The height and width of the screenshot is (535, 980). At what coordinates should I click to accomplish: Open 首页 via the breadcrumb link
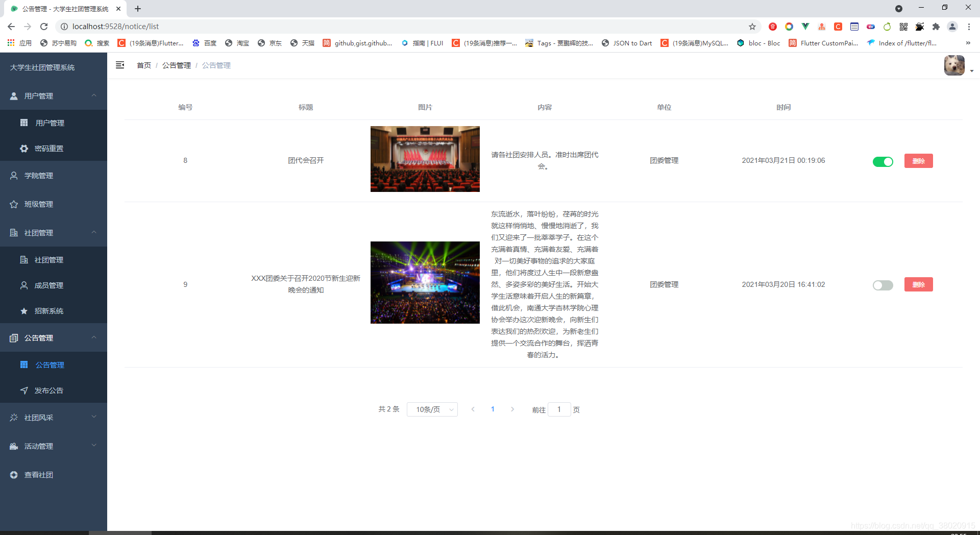click(x=143, y=65)
